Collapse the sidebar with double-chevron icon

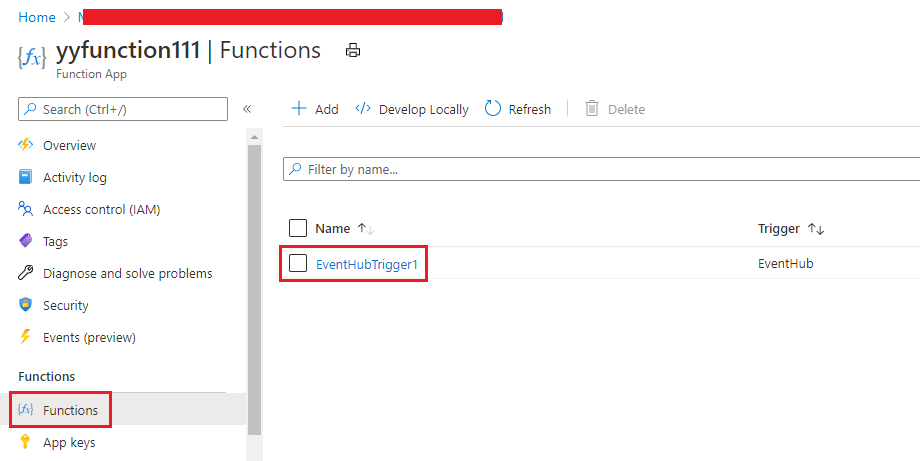click(x=247, y=109)
